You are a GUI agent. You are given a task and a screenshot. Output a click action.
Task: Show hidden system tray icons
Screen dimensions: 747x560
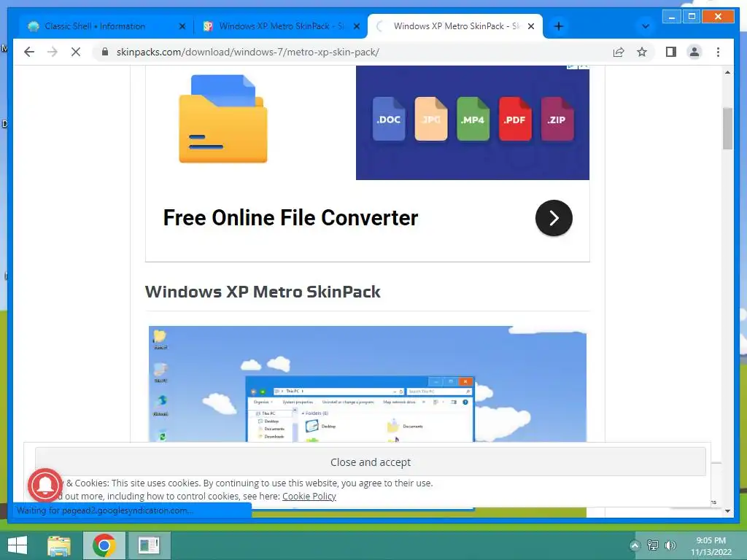point(635,545)
